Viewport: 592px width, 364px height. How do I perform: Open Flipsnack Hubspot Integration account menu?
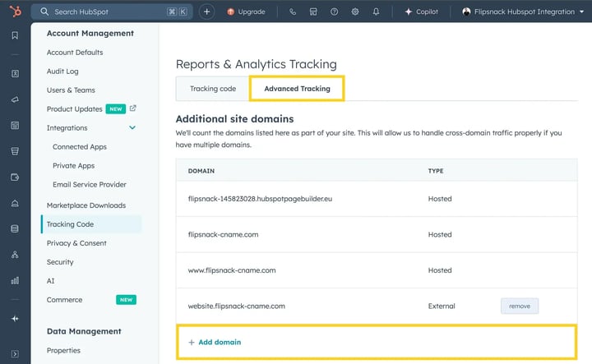[523, 12]
